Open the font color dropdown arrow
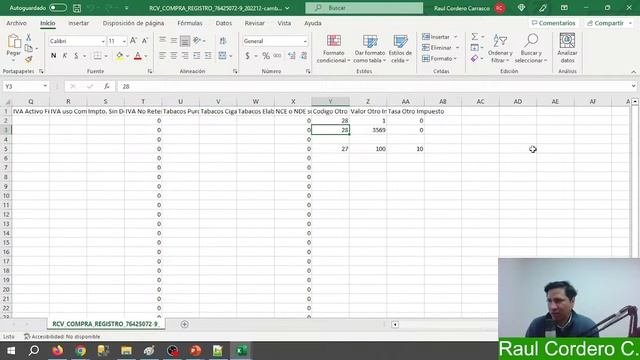The image size is (640, 360). tap(146, 56)
